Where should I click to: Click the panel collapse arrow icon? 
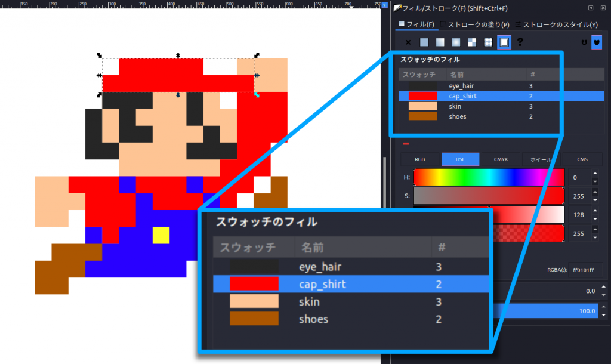[x=591, y=8]
